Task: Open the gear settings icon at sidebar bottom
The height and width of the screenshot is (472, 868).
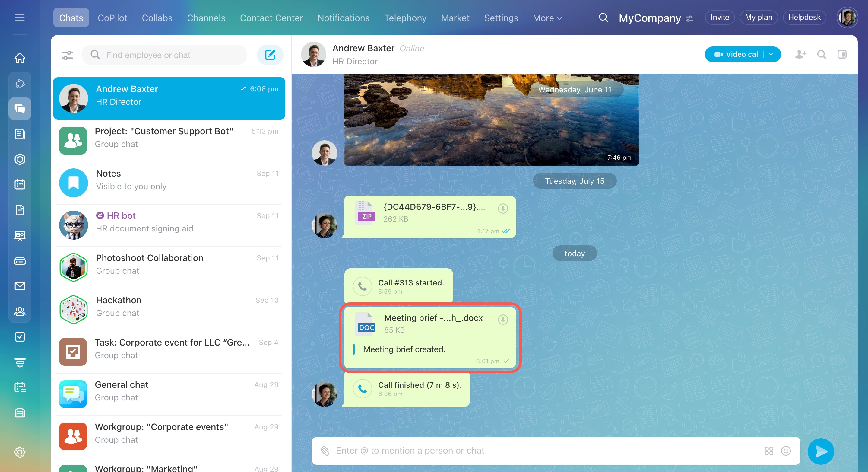Action: tap(20, 452)
